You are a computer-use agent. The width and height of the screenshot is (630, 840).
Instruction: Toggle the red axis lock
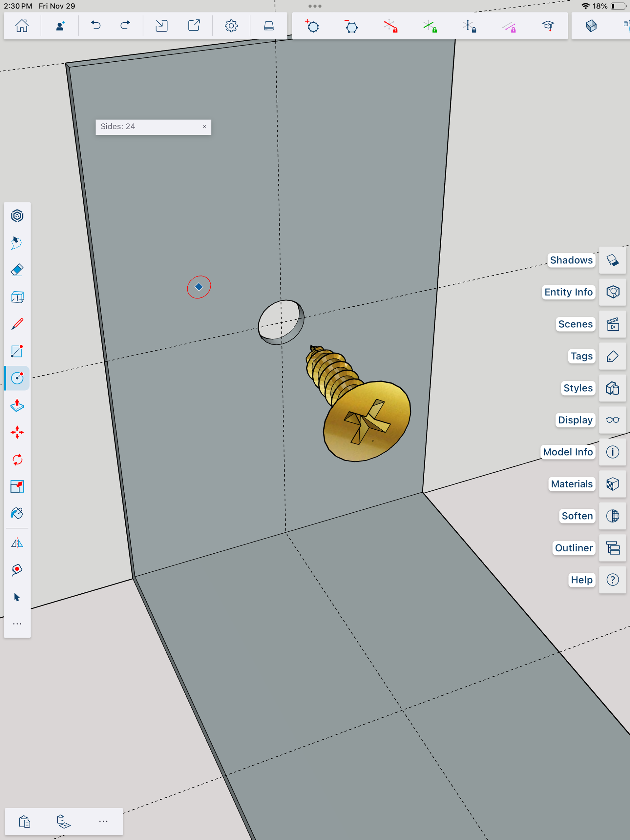click(390, 26)
